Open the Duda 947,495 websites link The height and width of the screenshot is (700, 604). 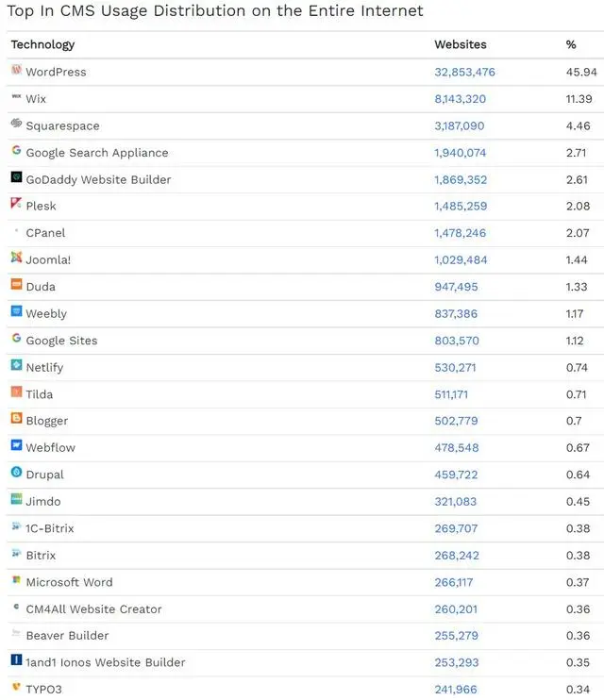coord(456,287)
